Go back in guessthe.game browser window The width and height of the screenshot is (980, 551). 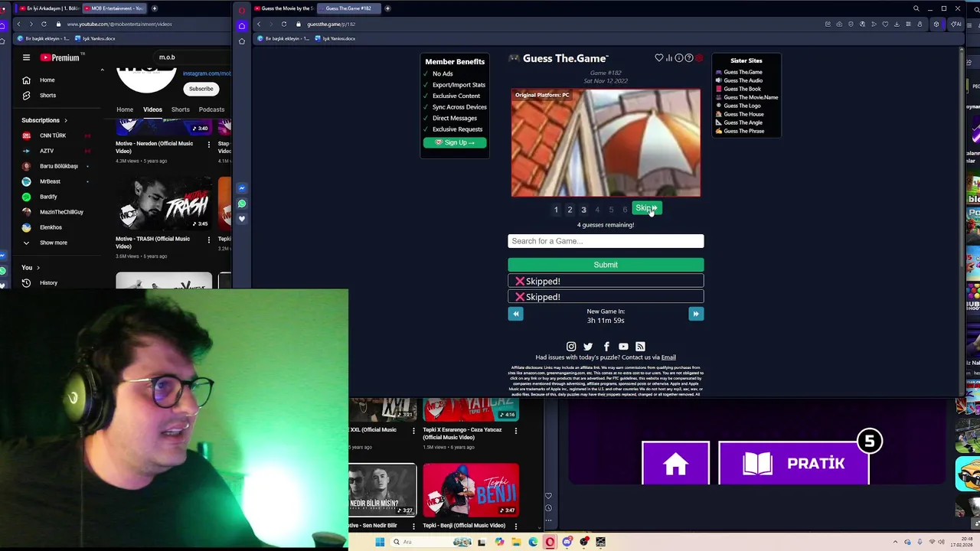click(259, 24)
